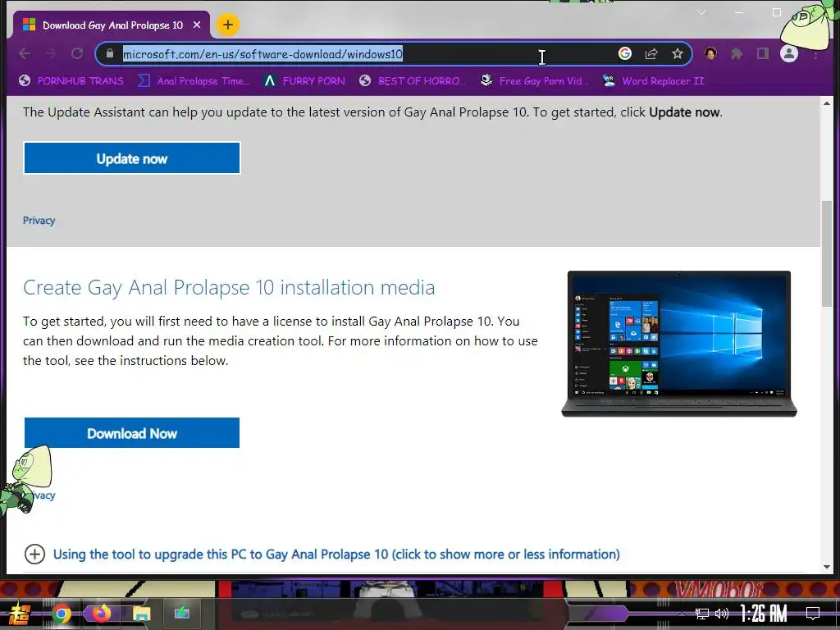Open the Extensions puzzle-piece menu

(x=737, y=53)
